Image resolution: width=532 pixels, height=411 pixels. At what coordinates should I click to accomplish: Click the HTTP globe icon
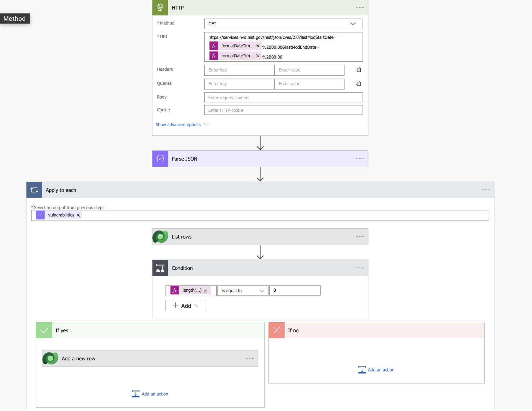[x=160, y=8]
